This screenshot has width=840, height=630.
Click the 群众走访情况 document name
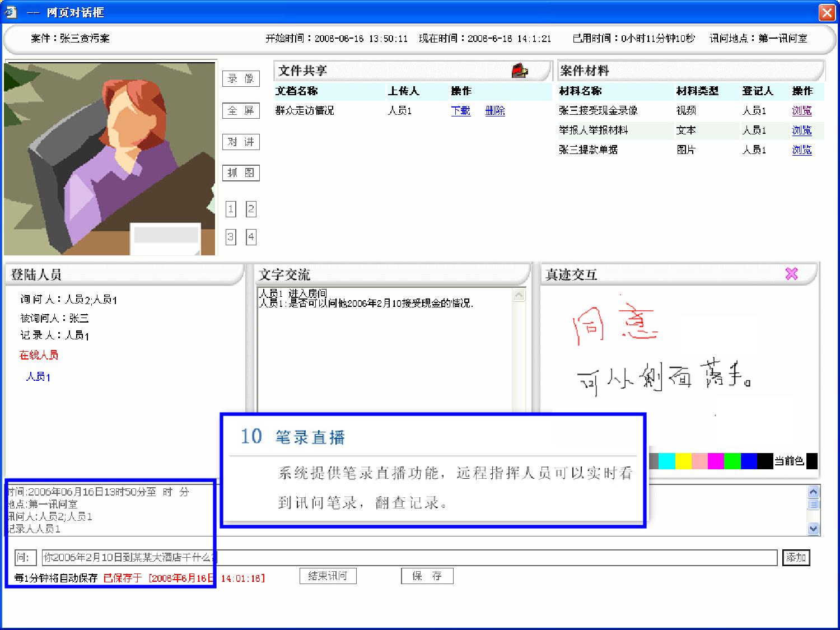click(x=305, y=110)
